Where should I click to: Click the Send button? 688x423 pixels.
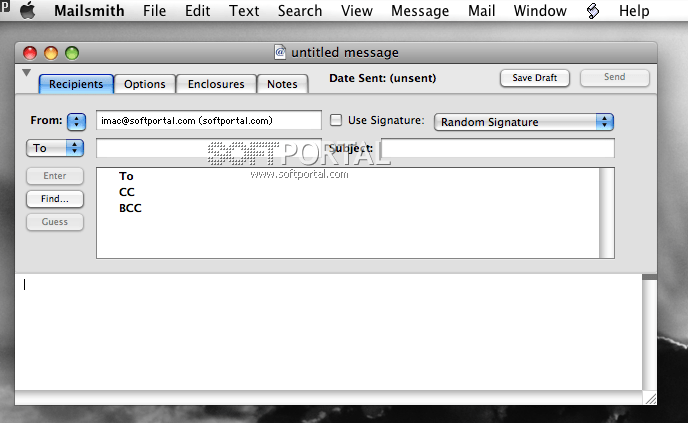(x=614, y=77)
